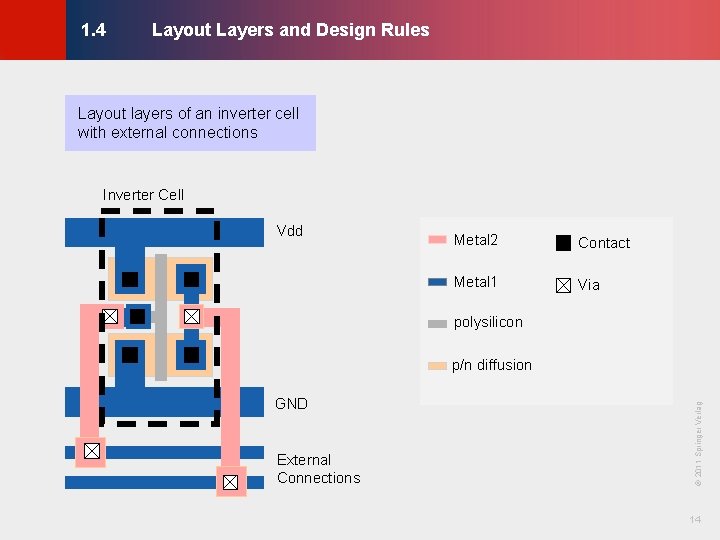The height and width of the screenshot is (540, 720).
Task: Click the left vertical Metal2 strip
Action: (89, 372)
